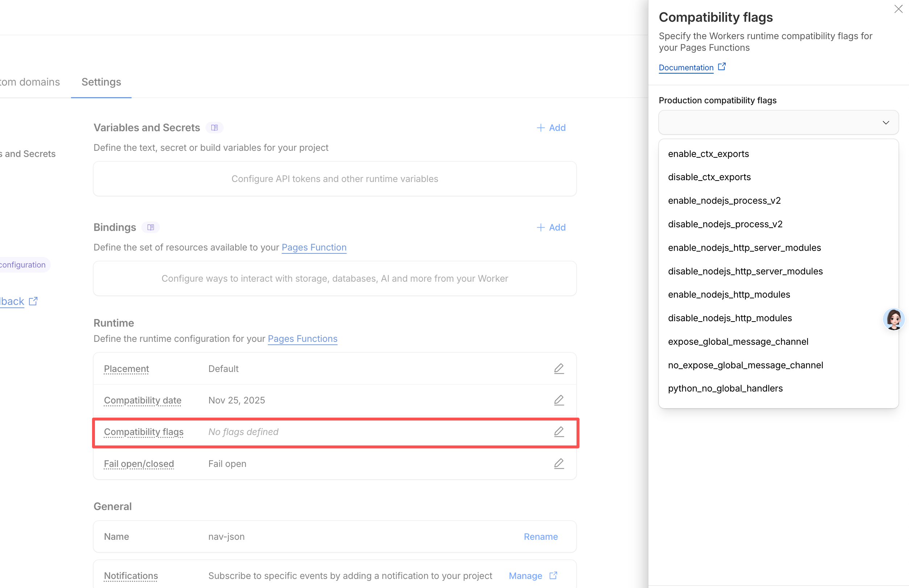Click Compatibility flags edit pencil icon
This screenshot has height=588, width=909.
point(559,431)
